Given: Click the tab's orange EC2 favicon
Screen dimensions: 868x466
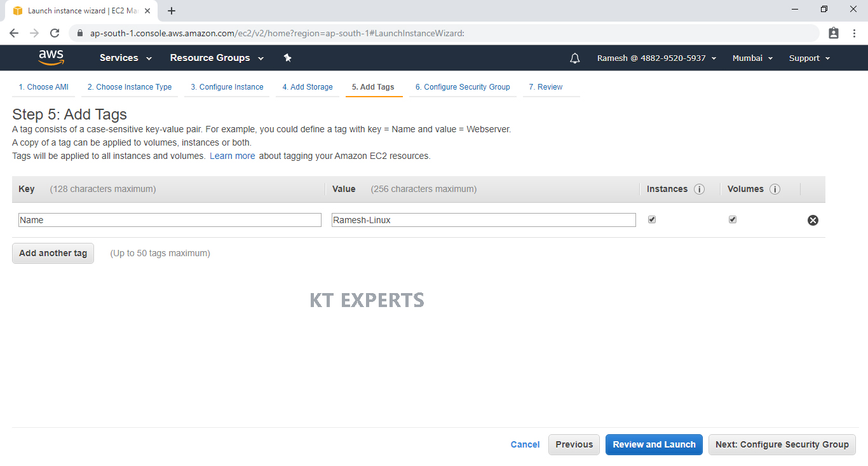Looking at the screenshot, I should click(x=18, y=11).
